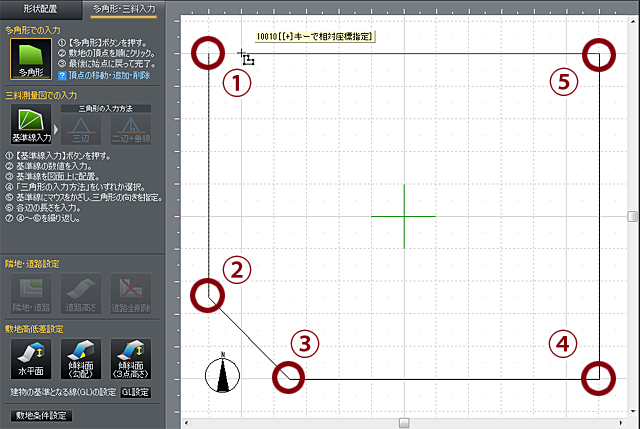This screenshot has height=429, width=640.
Task: Click the blue question mark help icon
Action: (62, 76)
